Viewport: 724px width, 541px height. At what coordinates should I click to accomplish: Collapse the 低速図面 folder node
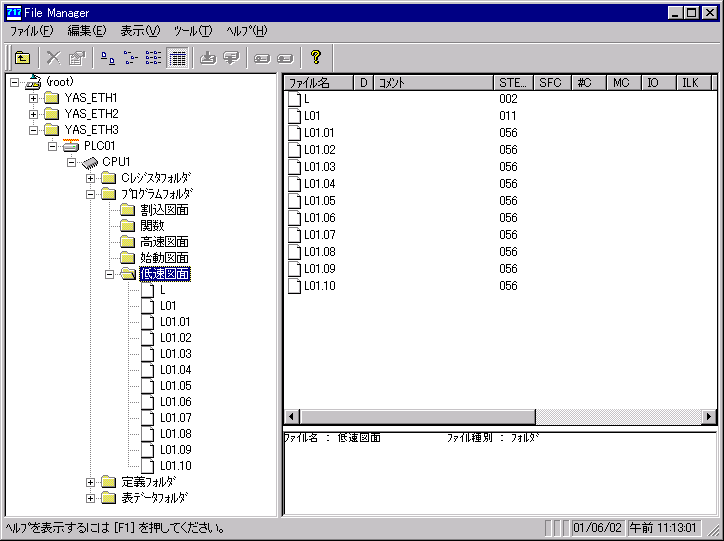tap(109, 274)
